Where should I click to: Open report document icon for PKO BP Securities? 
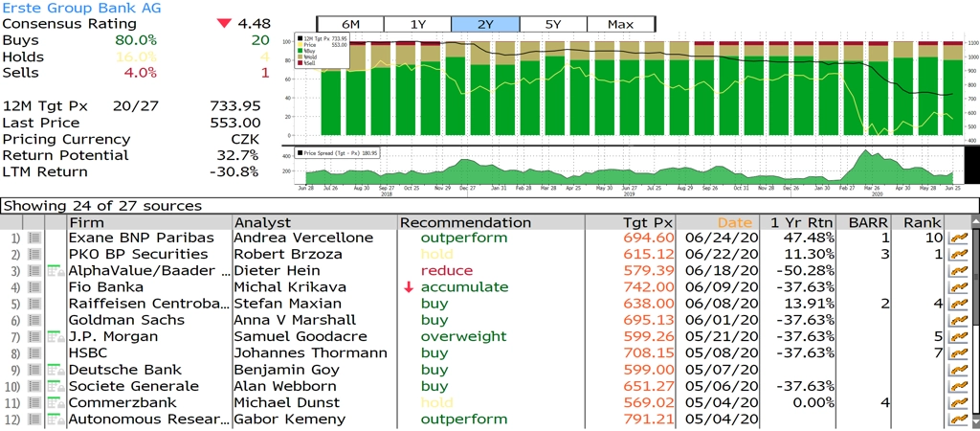33,255
